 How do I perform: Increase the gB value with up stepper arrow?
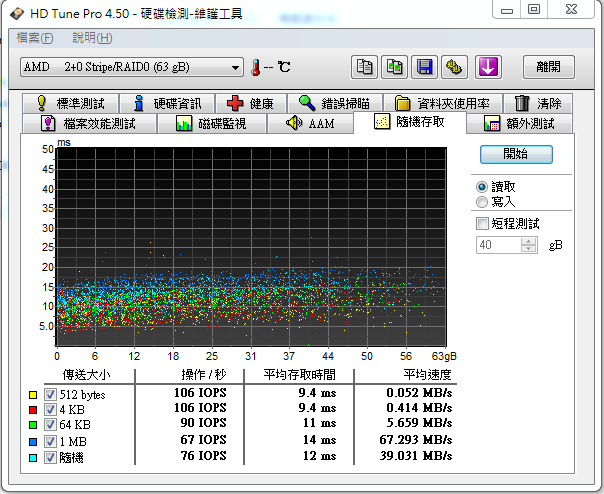tap(528, 241)
